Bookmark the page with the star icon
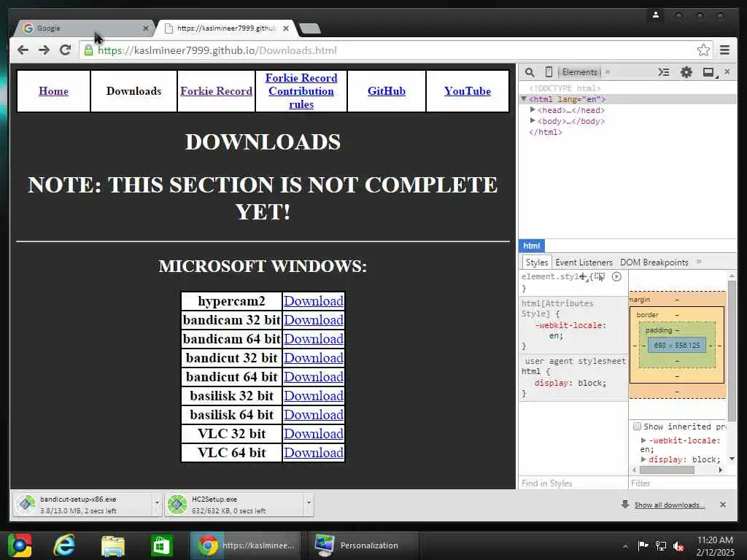 [x=703, y=50]
